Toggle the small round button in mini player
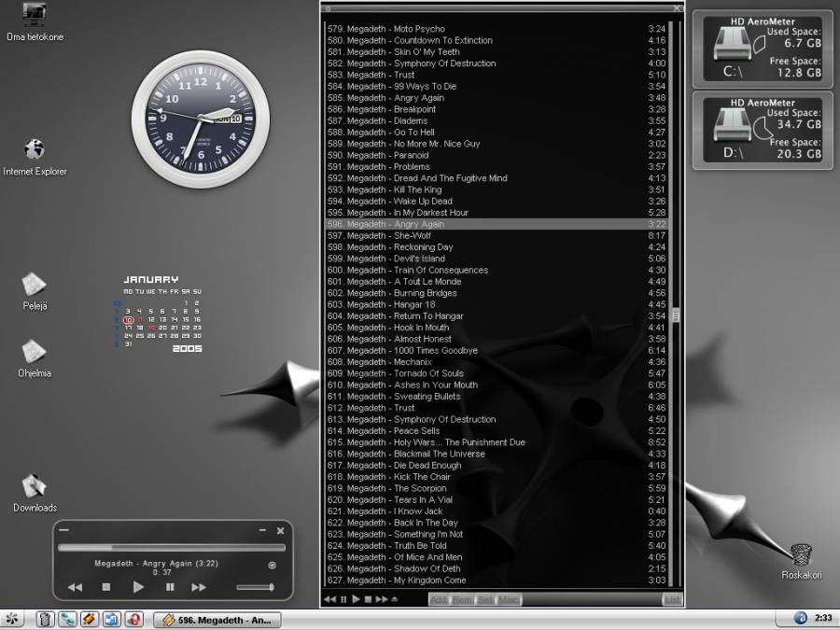 [272, 565]
